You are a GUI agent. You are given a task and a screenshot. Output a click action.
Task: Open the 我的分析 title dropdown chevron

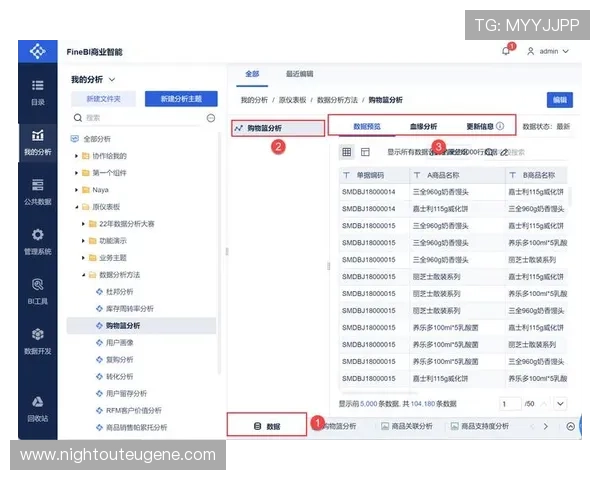pos(112,80)
